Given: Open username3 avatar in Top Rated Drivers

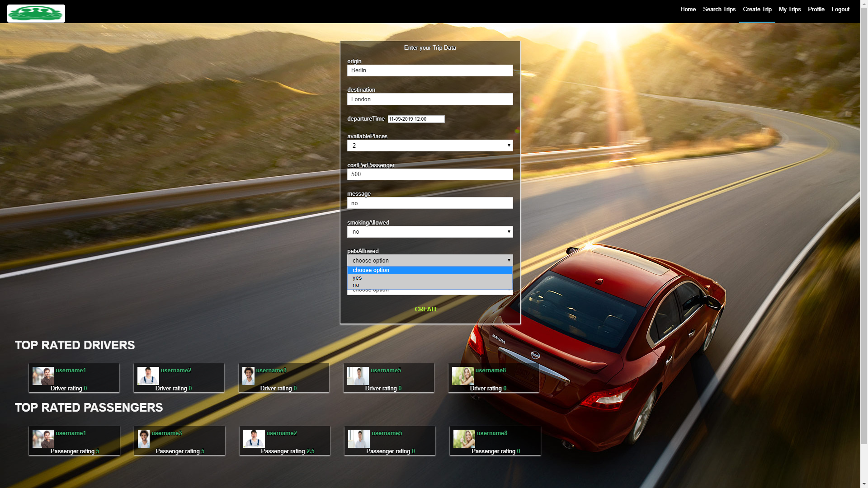Looking at the screenshot, I should (248, 376).
